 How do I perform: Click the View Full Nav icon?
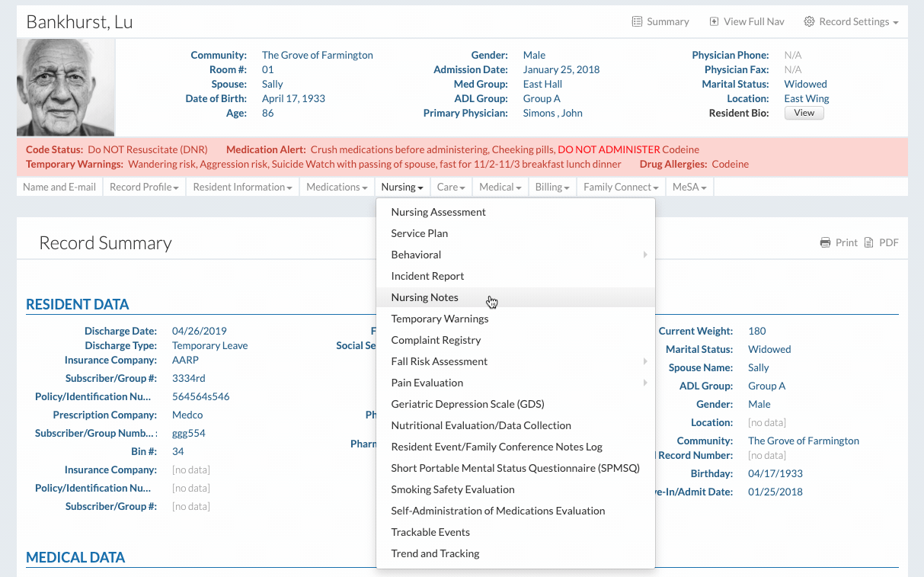714,22
